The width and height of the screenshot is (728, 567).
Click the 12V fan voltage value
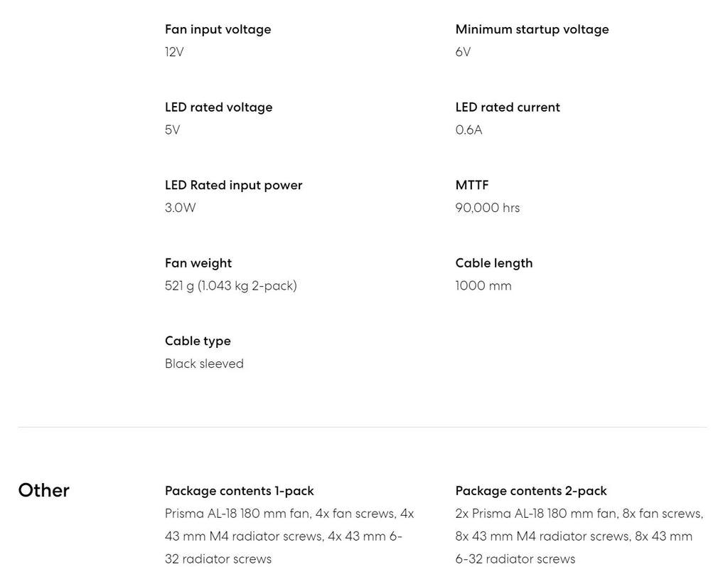174,52
